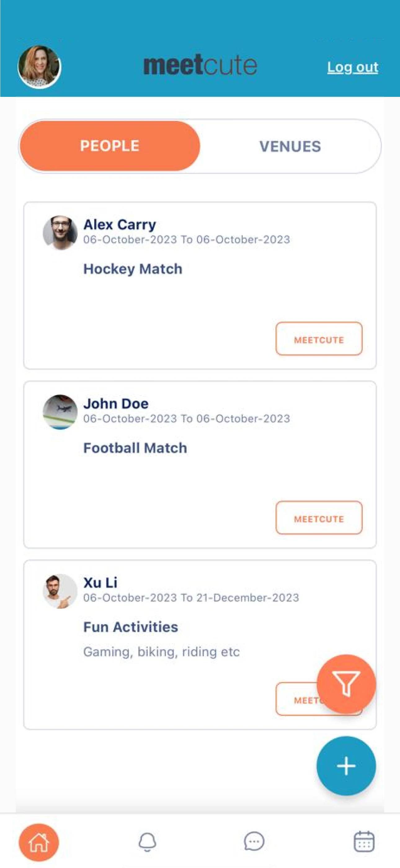Screen dimensions: 400x868
Task: Select the Football Match event title
Action: [x=135, y=448]
